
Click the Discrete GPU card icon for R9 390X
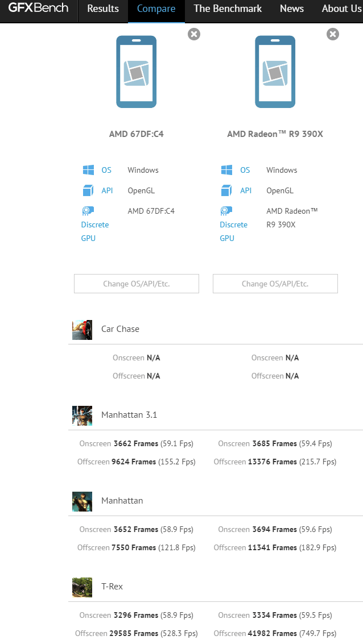[x=227, y=211]
